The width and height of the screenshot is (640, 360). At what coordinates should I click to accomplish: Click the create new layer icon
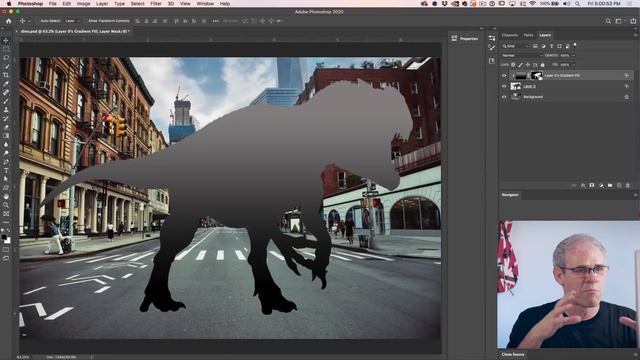coord(619,185)
